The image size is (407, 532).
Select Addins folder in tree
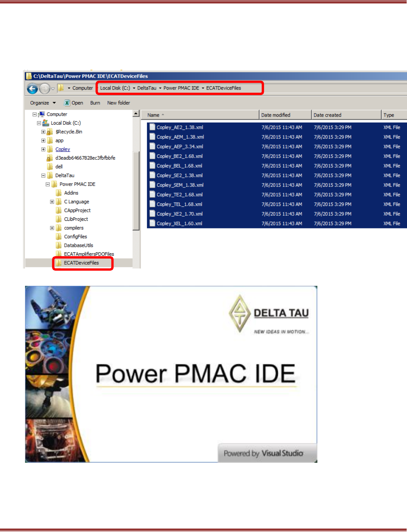[71, 193]
